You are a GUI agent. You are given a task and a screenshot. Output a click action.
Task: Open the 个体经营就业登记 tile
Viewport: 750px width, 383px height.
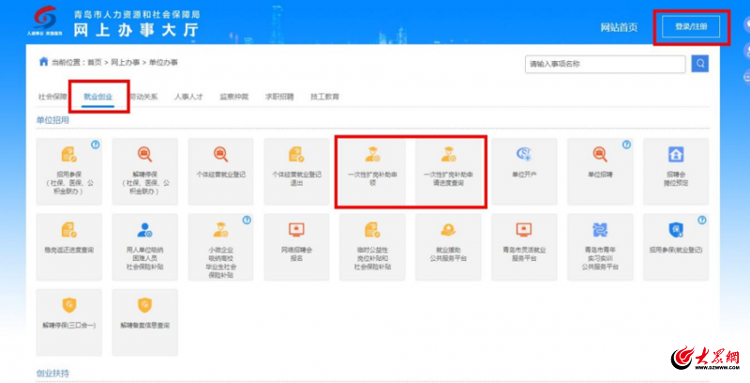click(x=221, y=172)
